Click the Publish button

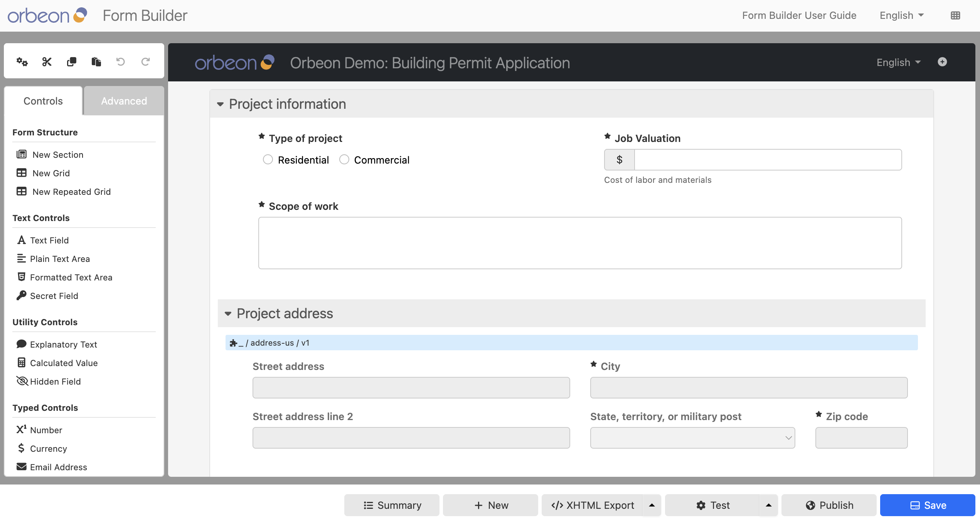click(x=829, y=505)
